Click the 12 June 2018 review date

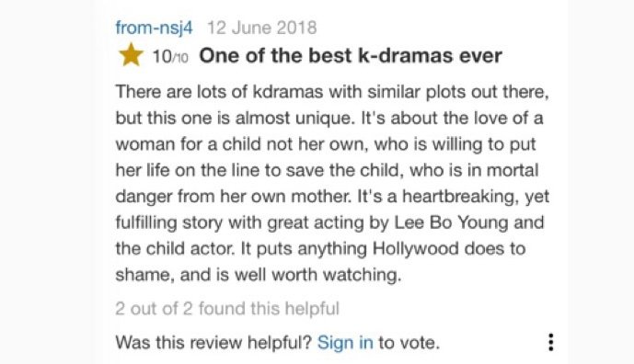pos(262,28)
